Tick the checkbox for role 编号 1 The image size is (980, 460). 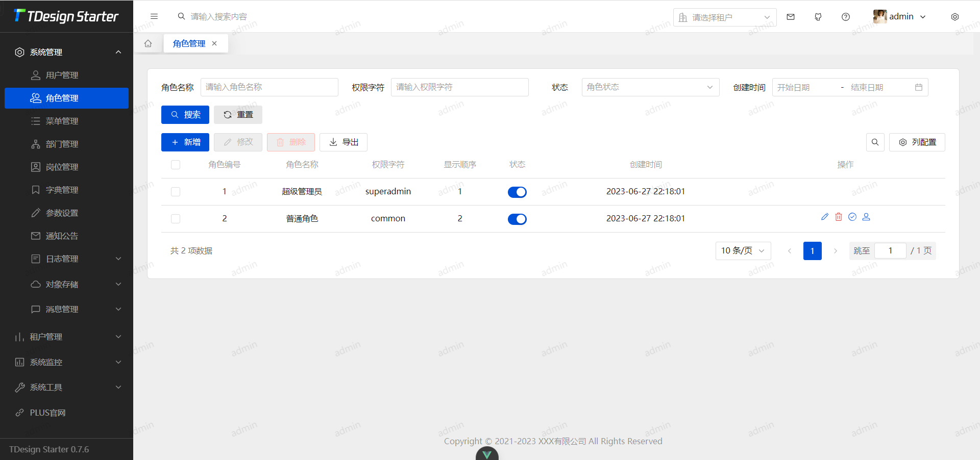tap(176, 192)
